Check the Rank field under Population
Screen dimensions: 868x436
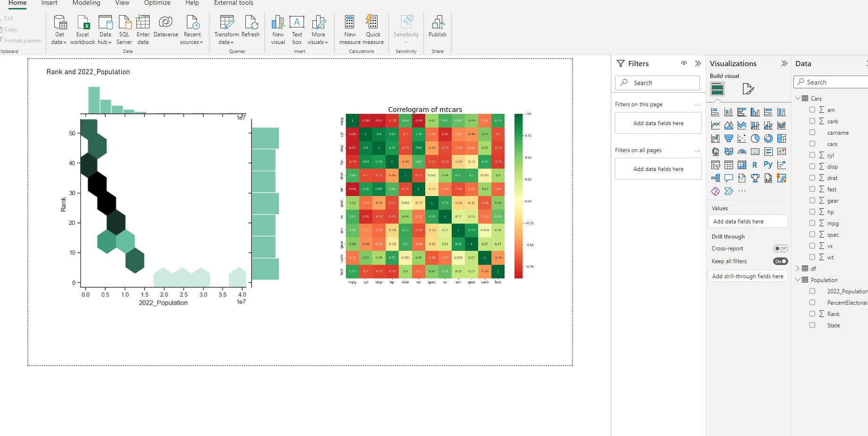pyautogui.click(x=812, y=314)
